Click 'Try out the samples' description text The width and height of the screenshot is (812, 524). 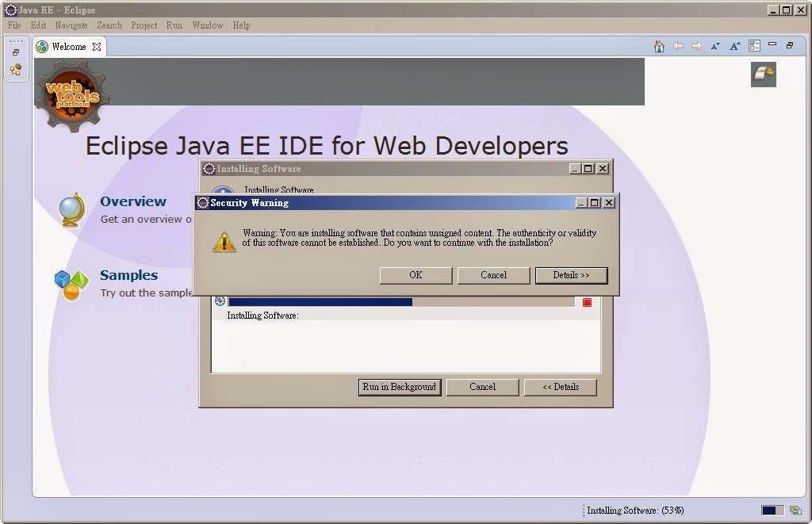147,293
